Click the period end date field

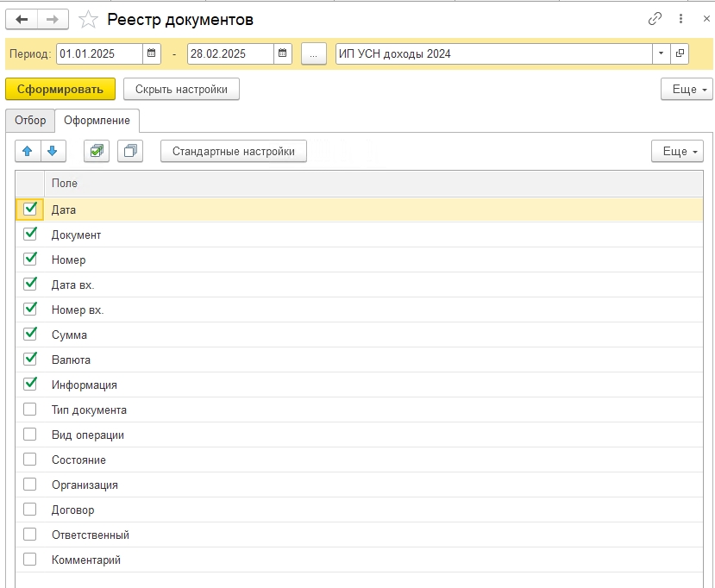[x=230, y=53]
